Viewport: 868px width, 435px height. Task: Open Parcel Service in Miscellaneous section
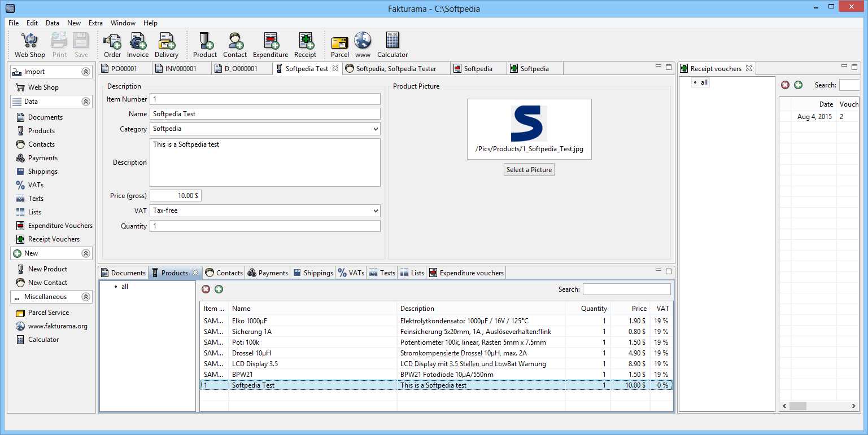click(42, 313)
